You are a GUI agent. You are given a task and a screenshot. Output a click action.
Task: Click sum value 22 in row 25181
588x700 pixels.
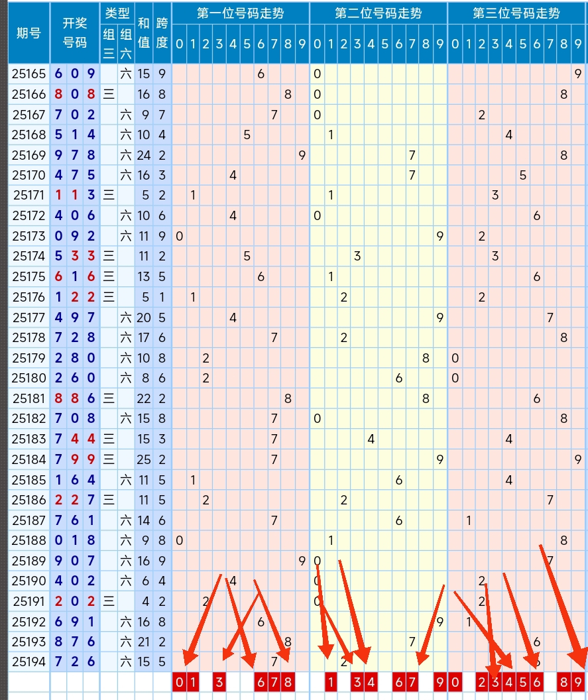click(144, 398)
